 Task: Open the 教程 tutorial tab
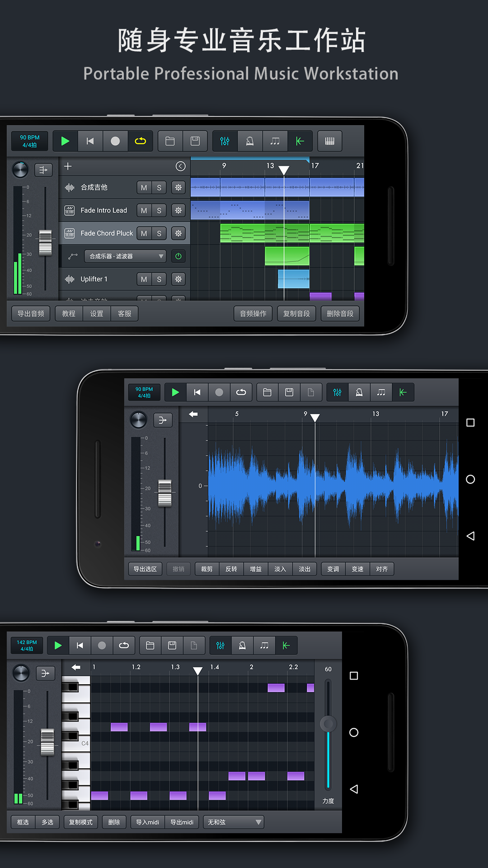(69, 314)
